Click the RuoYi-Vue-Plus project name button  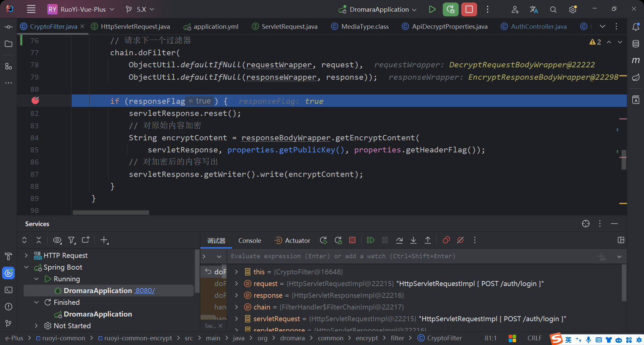83,9
